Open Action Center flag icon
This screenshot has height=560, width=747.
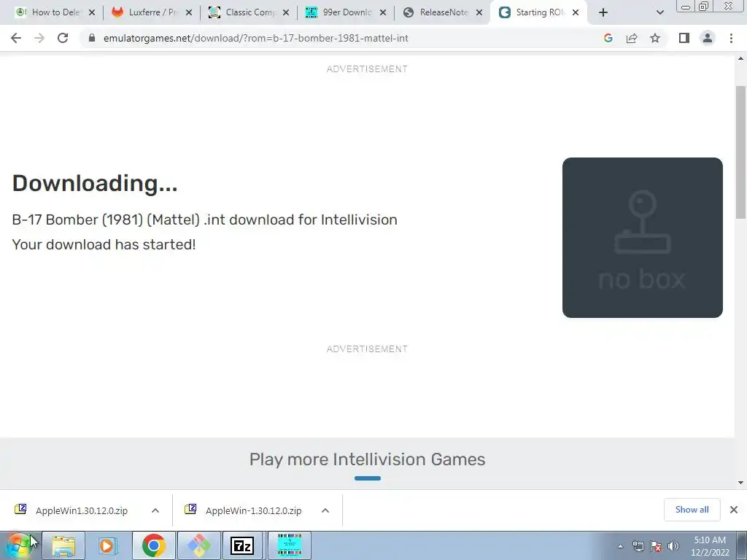click(656, 546)
